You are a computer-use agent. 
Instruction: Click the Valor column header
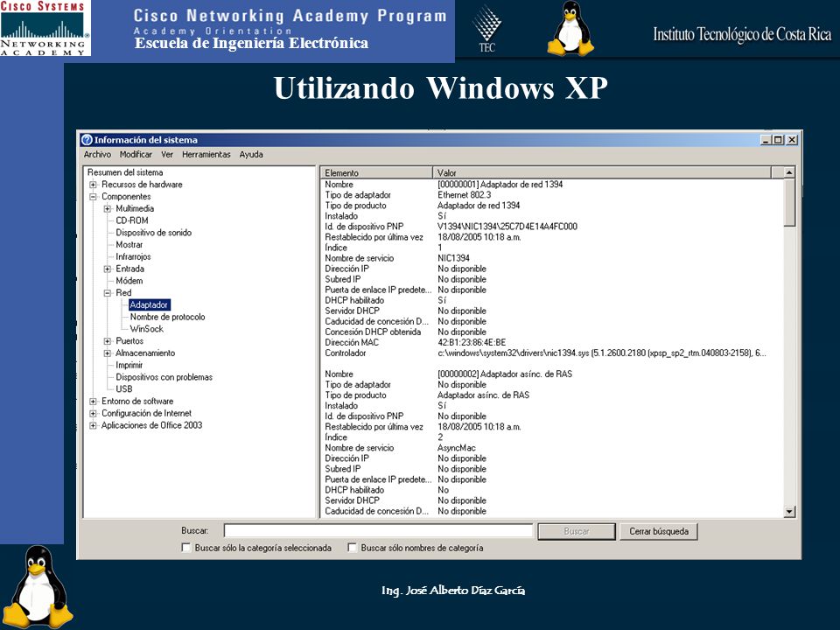click(x=602, y=172)
